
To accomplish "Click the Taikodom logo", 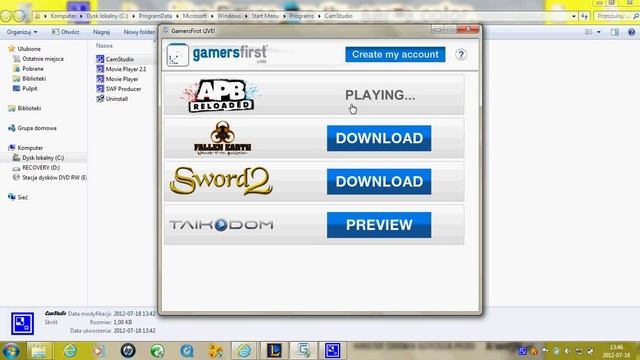I will click(221, 225).
